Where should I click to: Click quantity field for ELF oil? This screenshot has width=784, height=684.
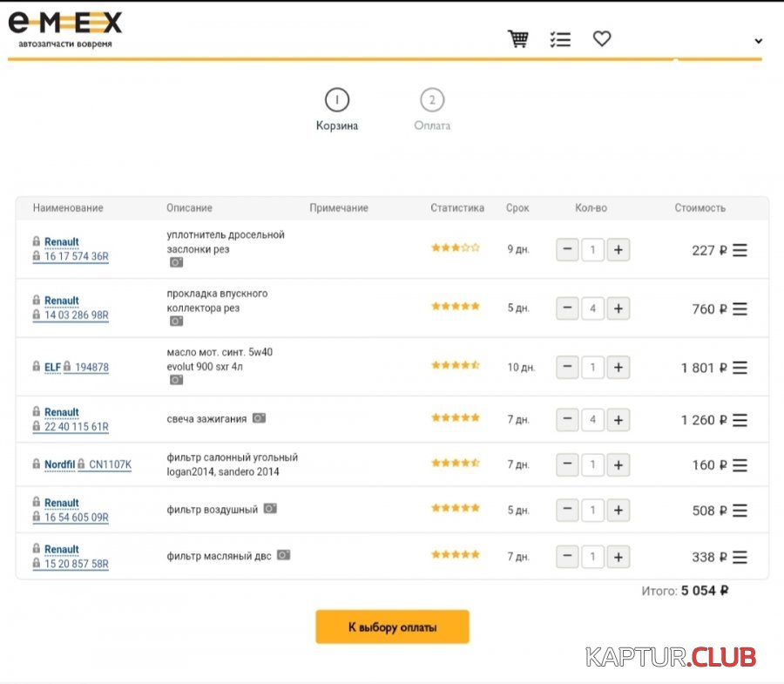pos(592,368)
